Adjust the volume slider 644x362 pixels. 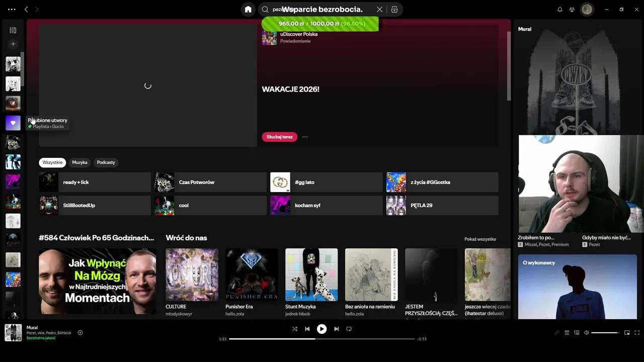[605, 332]
